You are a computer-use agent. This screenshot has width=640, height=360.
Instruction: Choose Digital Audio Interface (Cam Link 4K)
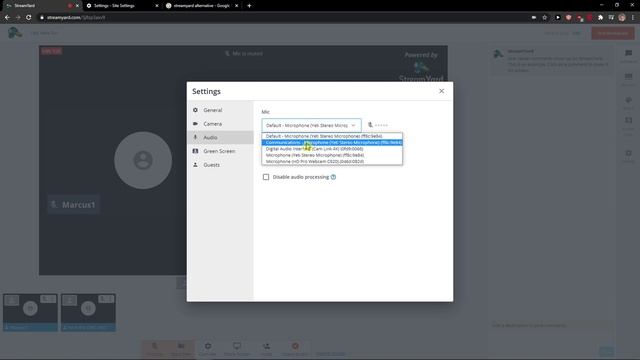coord(332,149)
